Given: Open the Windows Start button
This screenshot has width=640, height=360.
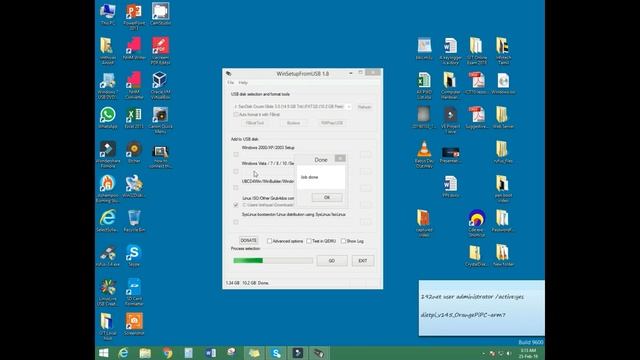Looking at the screenshot, I should (104, 353).
